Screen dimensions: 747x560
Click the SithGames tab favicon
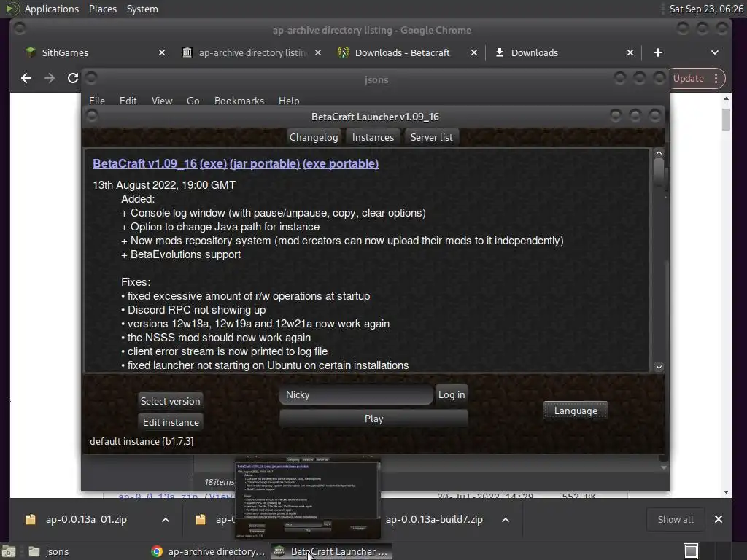click(31, 52)
